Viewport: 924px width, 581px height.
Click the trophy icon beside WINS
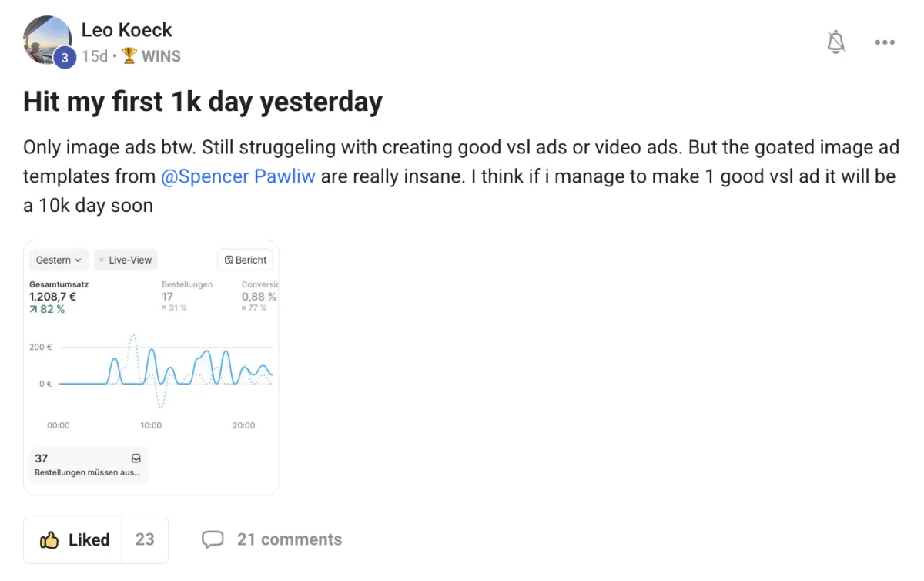pos(129,56)
